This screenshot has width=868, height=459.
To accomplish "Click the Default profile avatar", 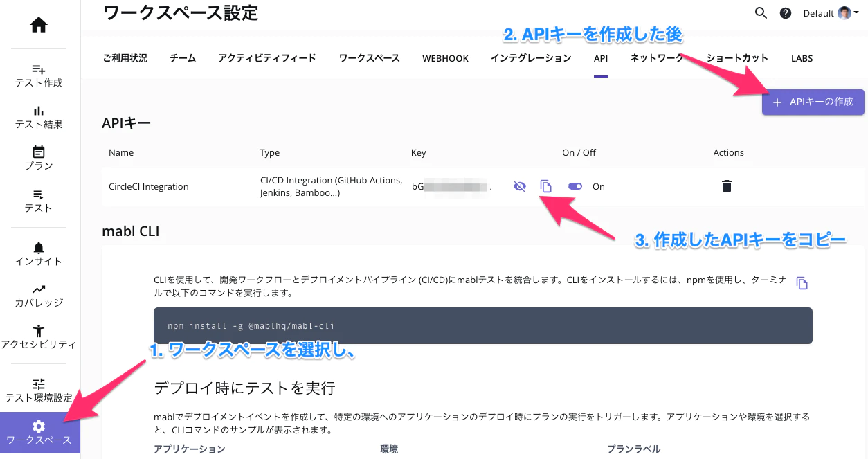I will tap(844, 12).
